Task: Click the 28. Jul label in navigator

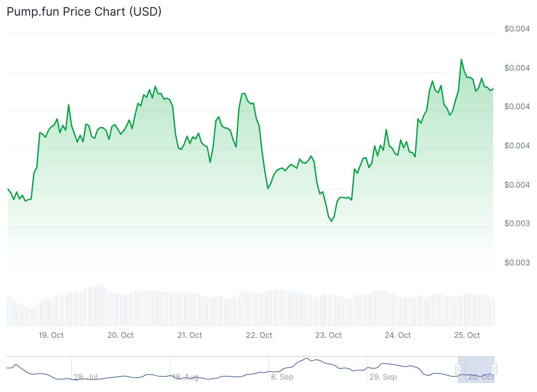Action: tap(86, 377)
